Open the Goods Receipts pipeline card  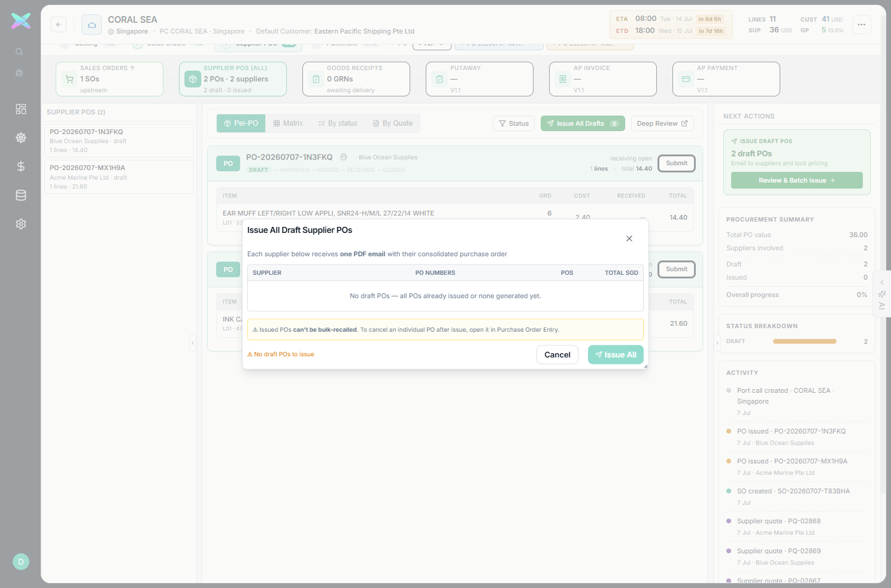coord(356,79)
